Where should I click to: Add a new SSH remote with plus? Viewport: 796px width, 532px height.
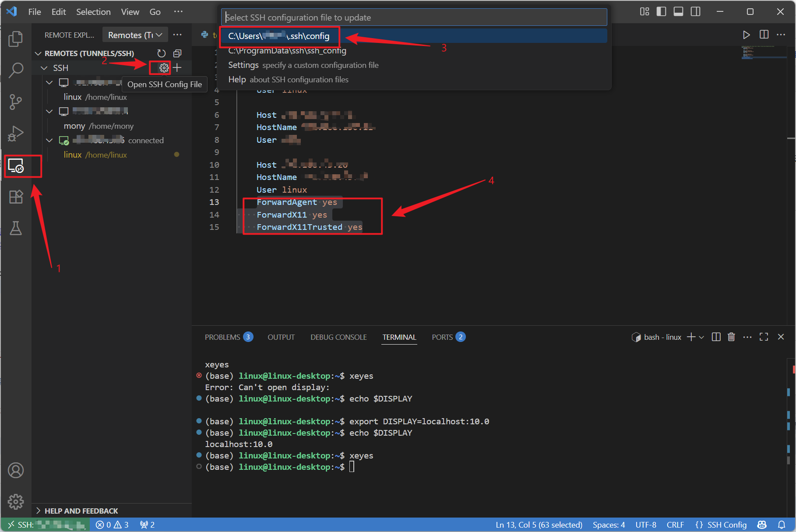(177, 68)
